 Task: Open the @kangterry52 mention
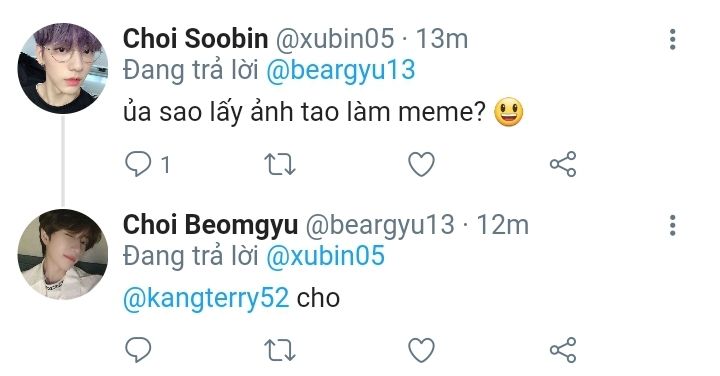coord(206,298)
